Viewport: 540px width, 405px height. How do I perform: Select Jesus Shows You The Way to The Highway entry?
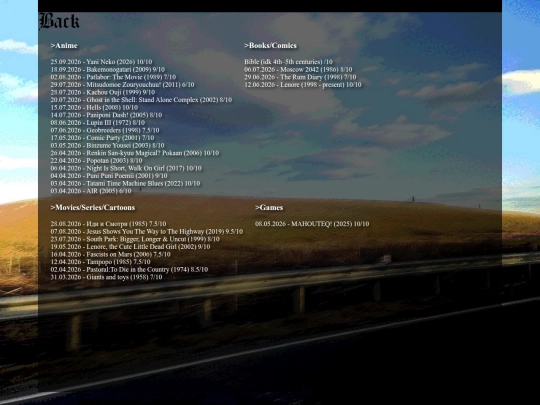click(x=147, y=231)
